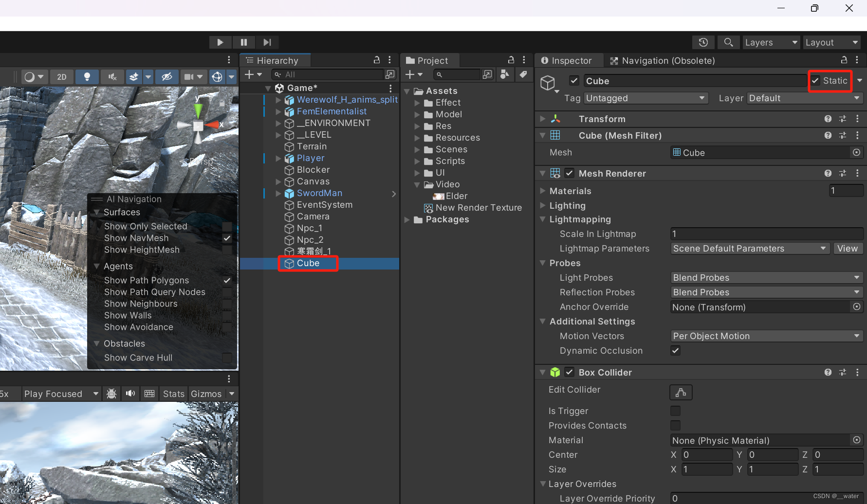Viewport: 867px width, 504px height.
Task: Disable the Static checkbox for Cube
Action: pos(815,80)
